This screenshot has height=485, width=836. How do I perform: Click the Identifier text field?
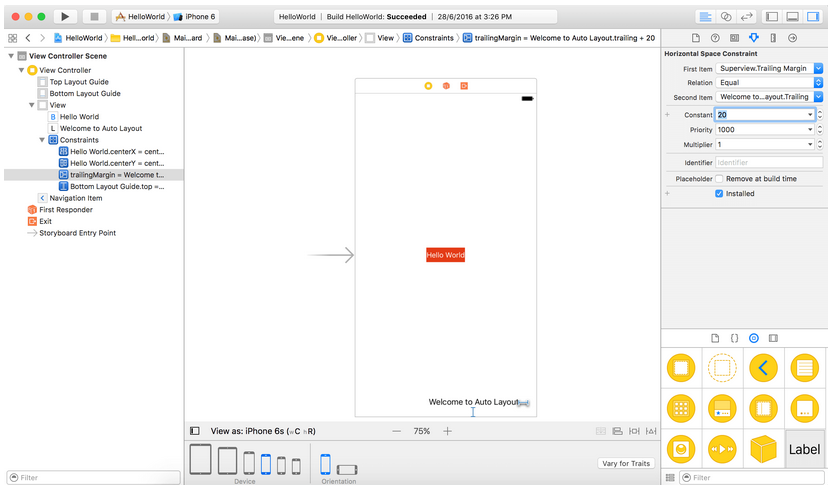(x=768, y=162)
